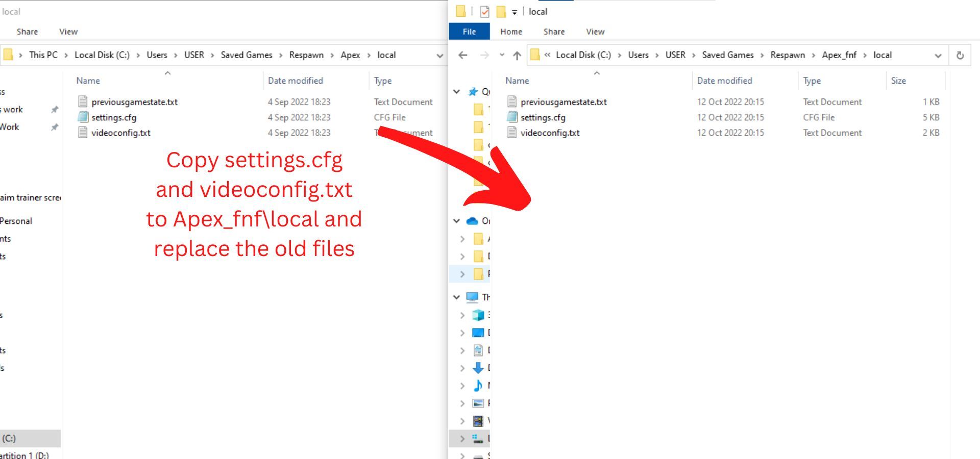Click the Properties quick access icon in title bar

click(484, 11)
